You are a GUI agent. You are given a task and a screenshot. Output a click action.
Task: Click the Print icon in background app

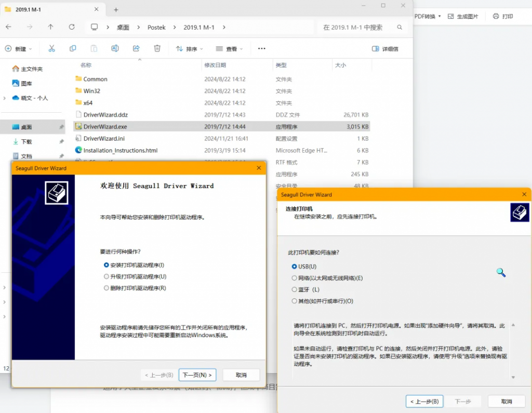click(503, 16)
